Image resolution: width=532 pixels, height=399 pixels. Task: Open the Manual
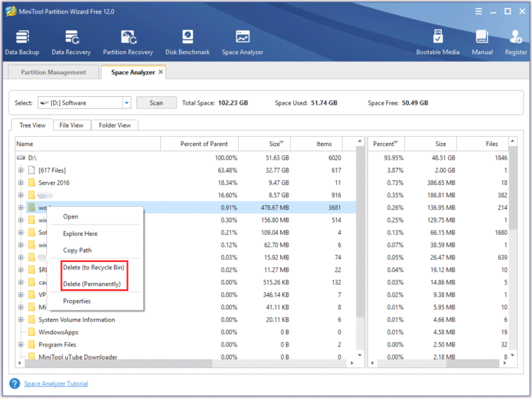pyautogui.click(x=482, y=43)
